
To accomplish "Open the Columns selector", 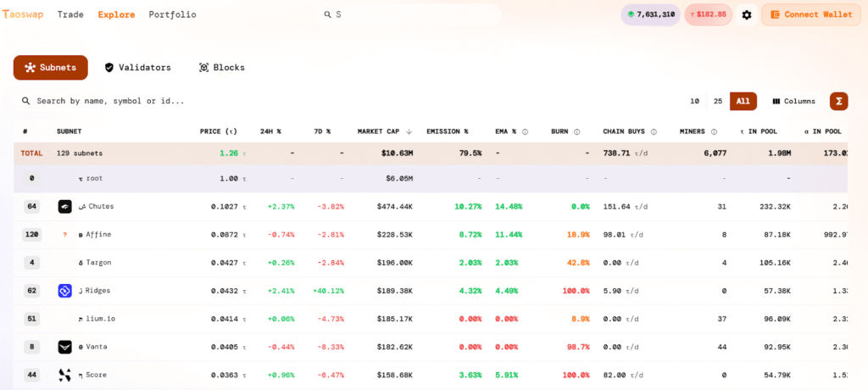I will pos(793,101).
